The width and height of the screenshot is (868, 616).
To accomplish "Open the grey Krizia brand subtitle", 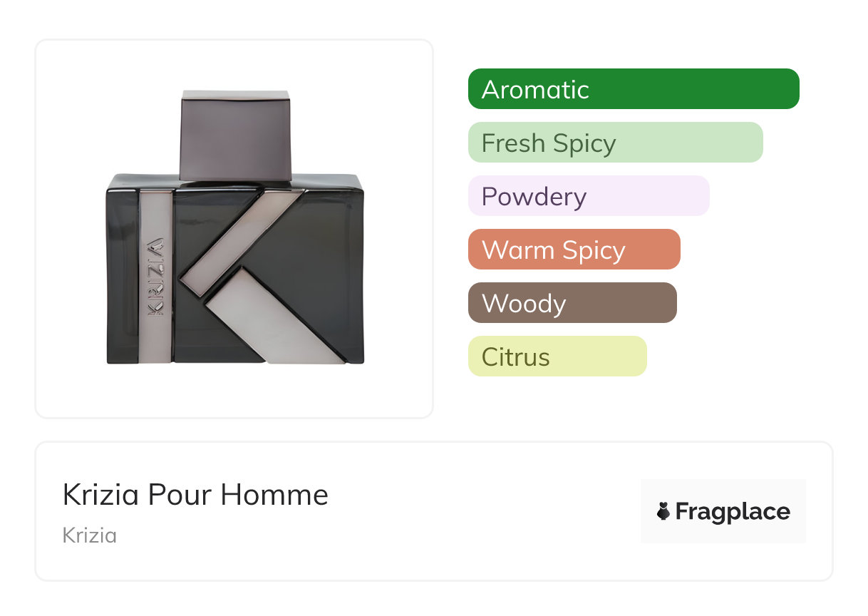I will tap(89, 535).
